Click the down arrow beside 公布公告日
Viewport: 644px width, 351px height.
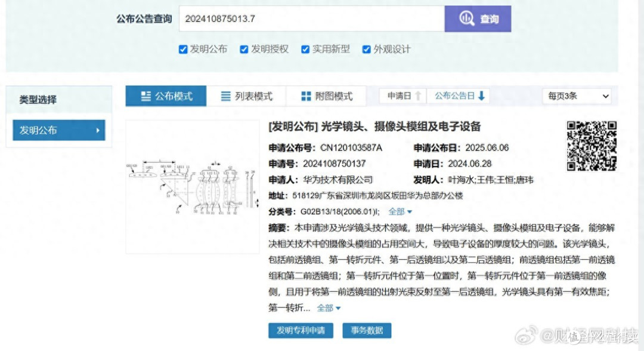[x=481, y=96]
